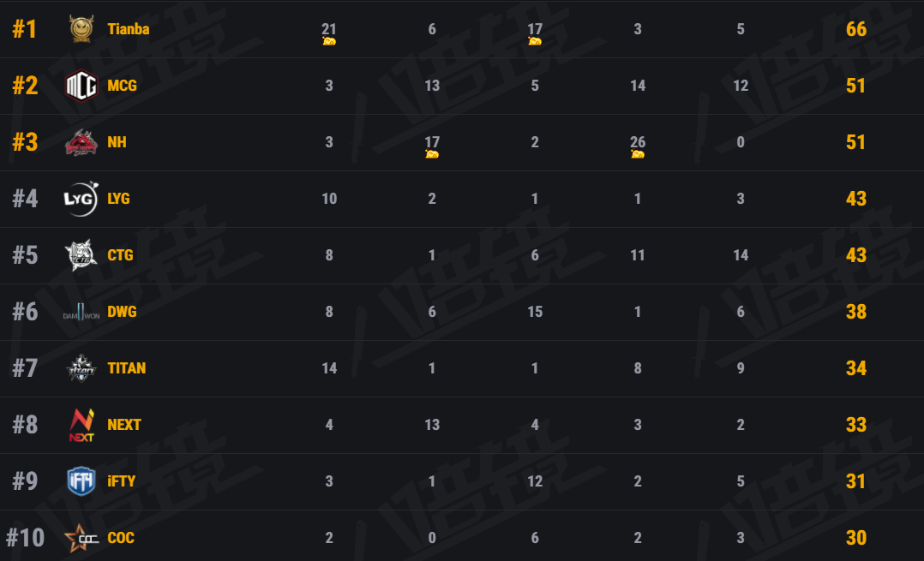Click the CTG team logo

[x=81, y=255]
